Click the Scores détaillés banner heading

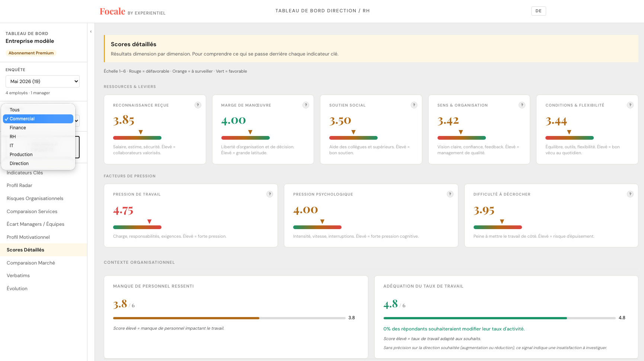point(134,44)
